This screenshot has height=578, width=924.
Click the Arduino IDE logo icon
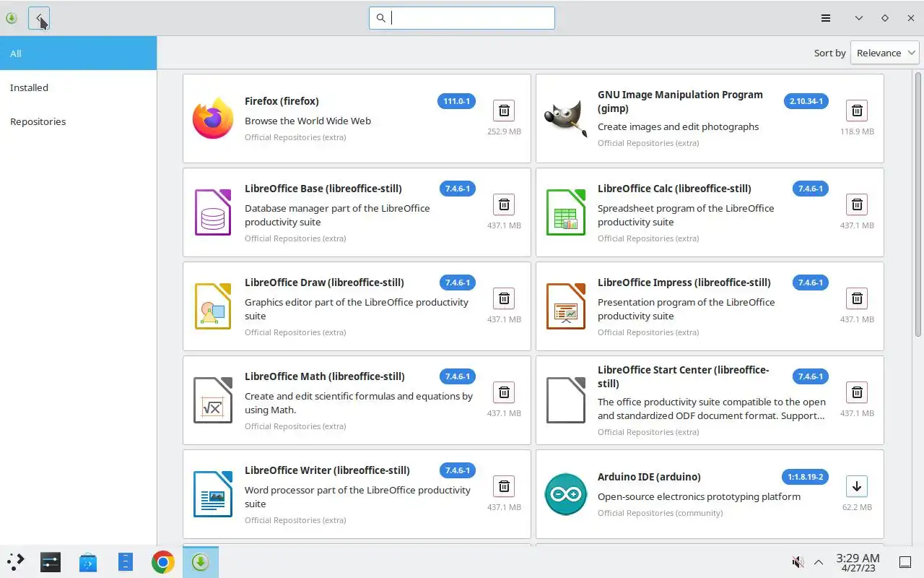coord(565,494)
